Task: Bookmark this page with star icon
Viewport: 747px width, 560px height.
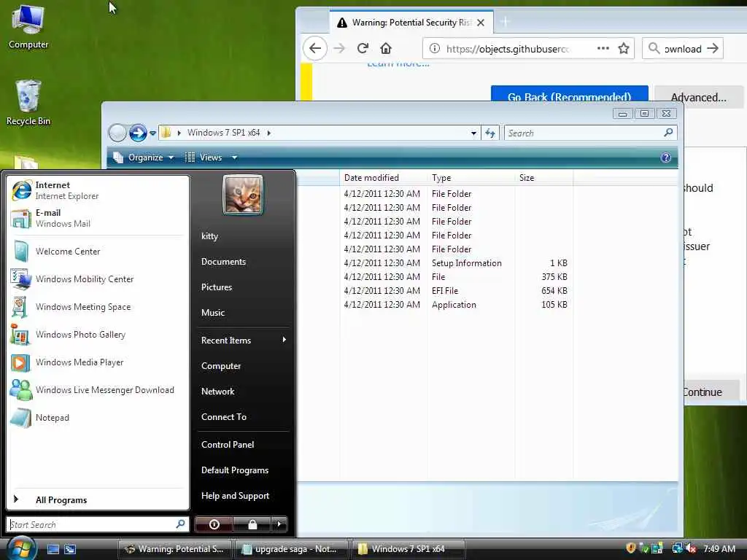Action: [624, 48]
